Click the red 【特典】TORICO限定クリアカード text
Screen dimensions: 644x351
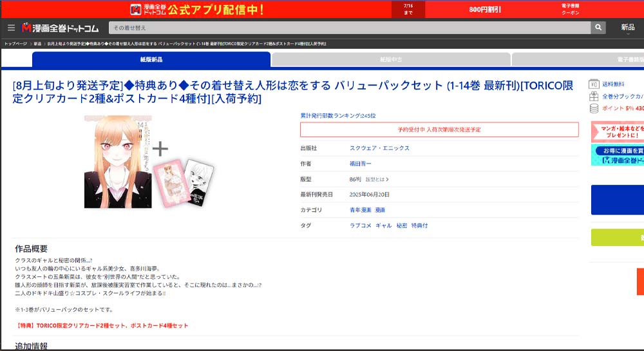102,325
